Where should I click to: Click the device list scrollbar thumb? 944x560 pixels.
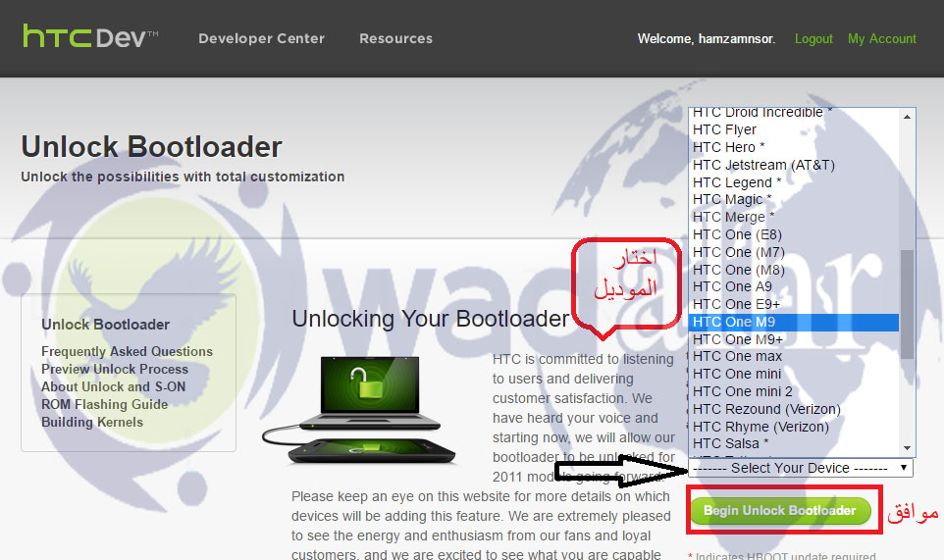tap(907, 304)
